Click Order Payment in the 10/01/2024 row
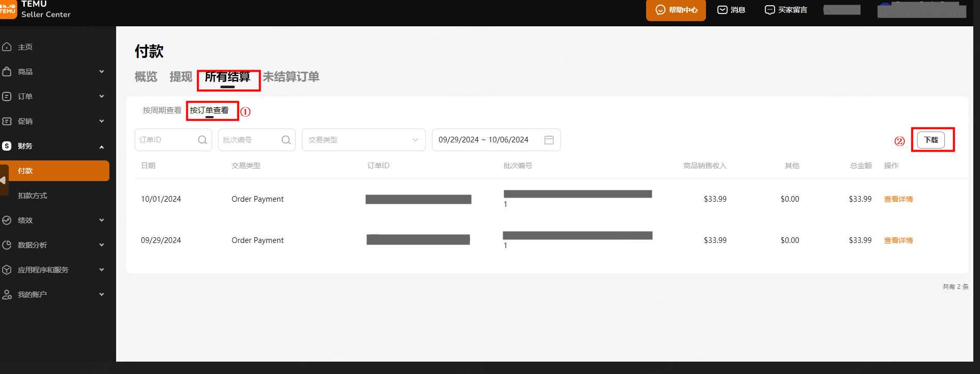Viewport: 980px width, 374px height. pyautogui.click(x=258, y=199)
